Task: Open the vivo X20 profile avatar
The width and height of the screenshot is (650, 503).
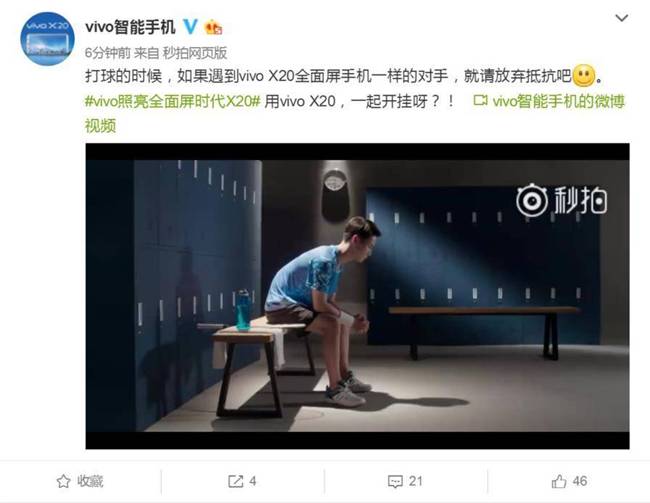Action: coord(47,39)
